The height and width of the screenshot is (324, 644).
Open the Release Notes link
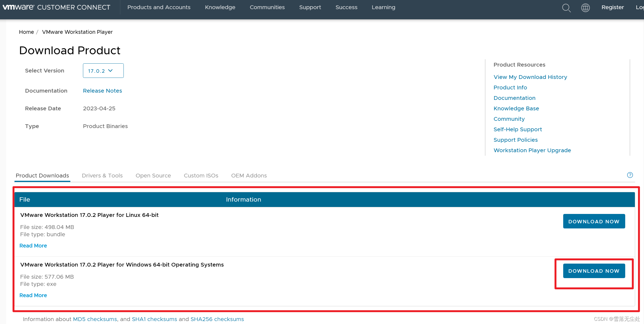102,91
